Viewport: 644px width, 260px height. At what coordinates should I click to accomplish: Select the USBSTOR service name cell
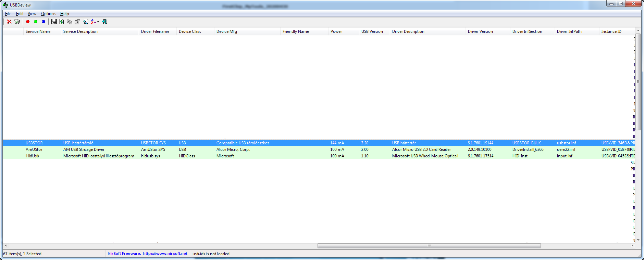(x=34, y=143)
